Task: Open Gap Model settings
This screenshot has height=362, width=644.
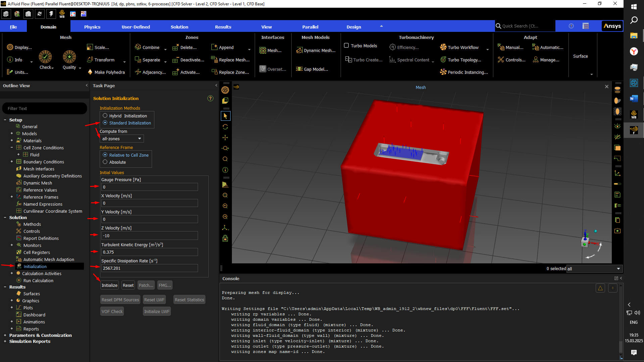Action: point(312,69)
